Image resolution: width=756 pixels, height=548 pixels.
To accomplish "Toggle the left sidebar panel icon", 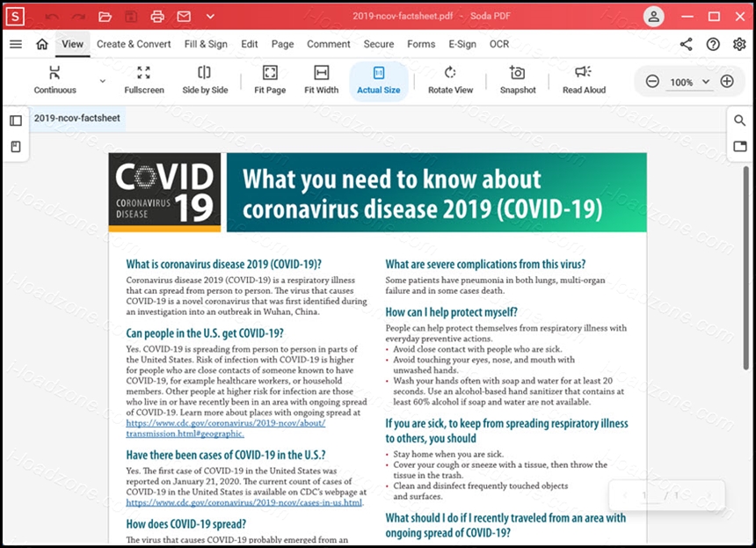I will [16, 121].
